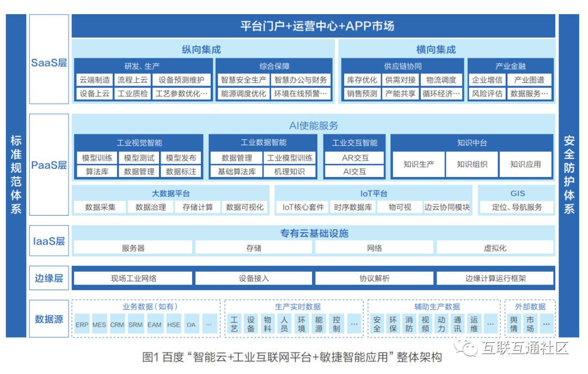The image size is (588, 374).
Task: Click the 虚拟化 box
Action: 495,248
